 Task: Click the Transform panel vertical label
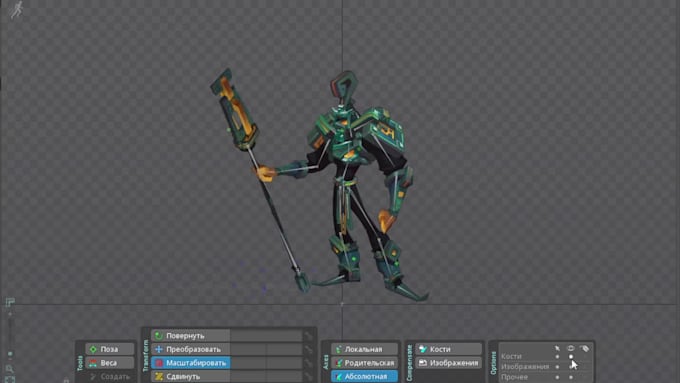tap(146, 356)
